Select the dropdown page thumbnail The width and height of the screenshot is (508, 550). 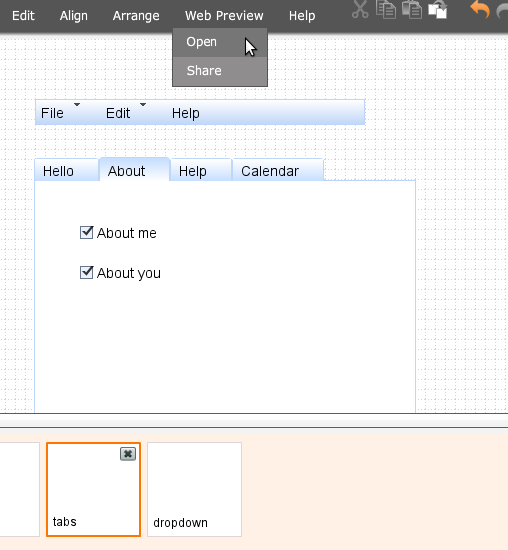(194, 489)
